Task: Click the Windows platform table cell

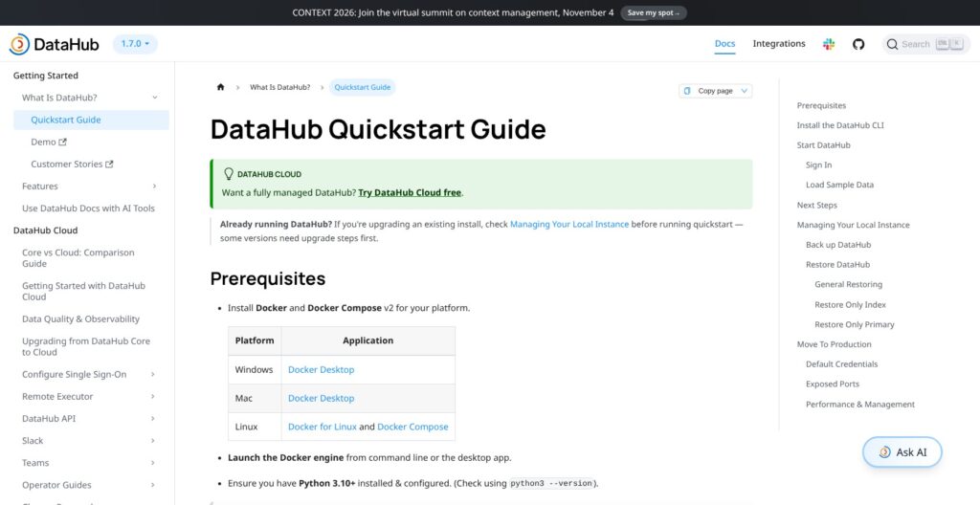Action: (x=255, y=370)
